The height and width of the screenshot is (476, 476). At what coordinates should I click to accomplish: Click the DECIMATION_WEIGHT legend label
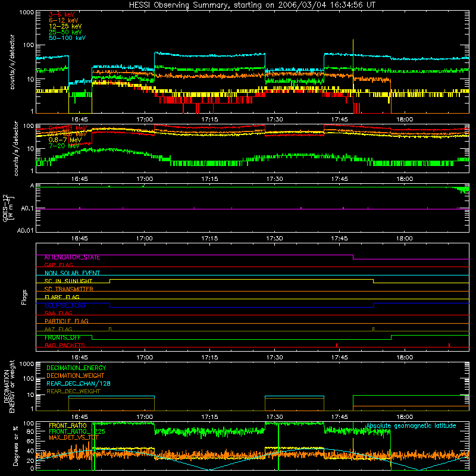(x=76, y=376)
